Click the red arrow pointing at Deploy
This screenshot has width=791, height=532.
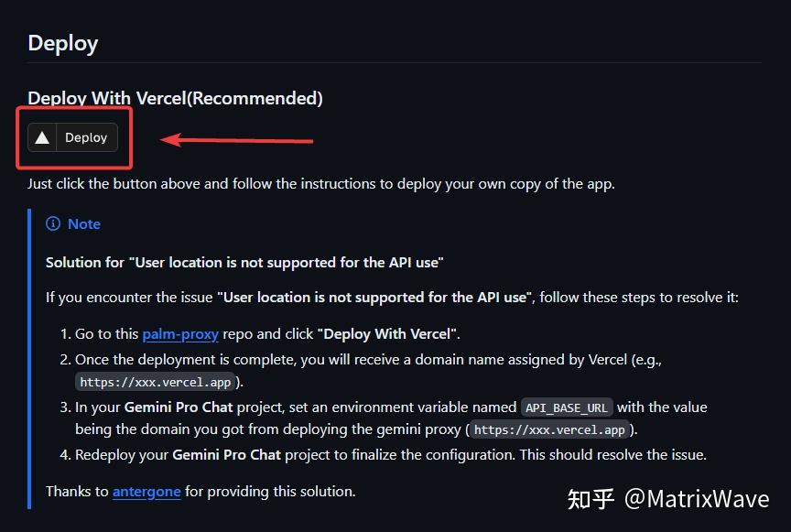[236, 140]
